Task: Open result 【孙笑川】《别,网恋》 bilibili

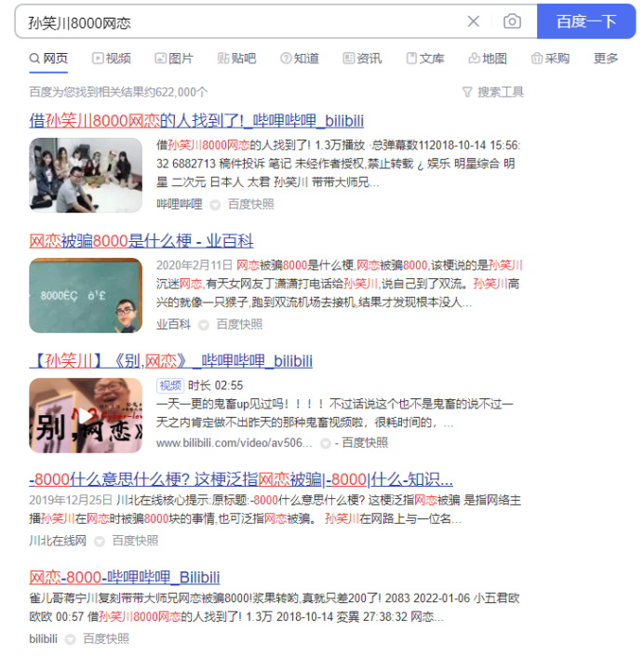Action: pos(170,361)
